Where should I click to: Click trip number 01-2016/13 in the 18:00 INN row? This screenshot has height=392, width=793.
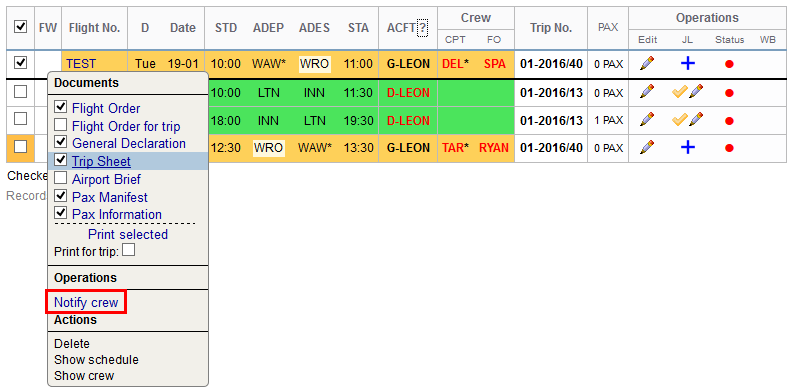coord(551,120)
